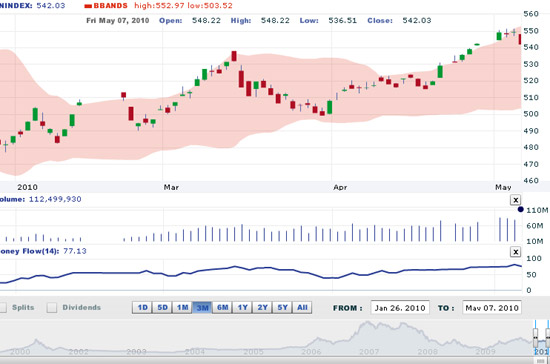This screenshot has height=364, width=550.
Task: Click the Low value 536.51
Action: tap(342, 21)
